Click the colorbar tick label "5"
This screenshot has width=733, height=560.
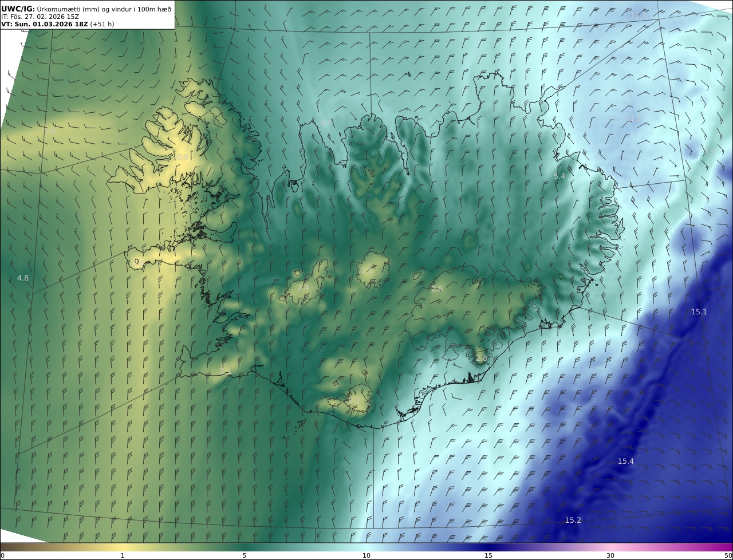tap(245, 555)
